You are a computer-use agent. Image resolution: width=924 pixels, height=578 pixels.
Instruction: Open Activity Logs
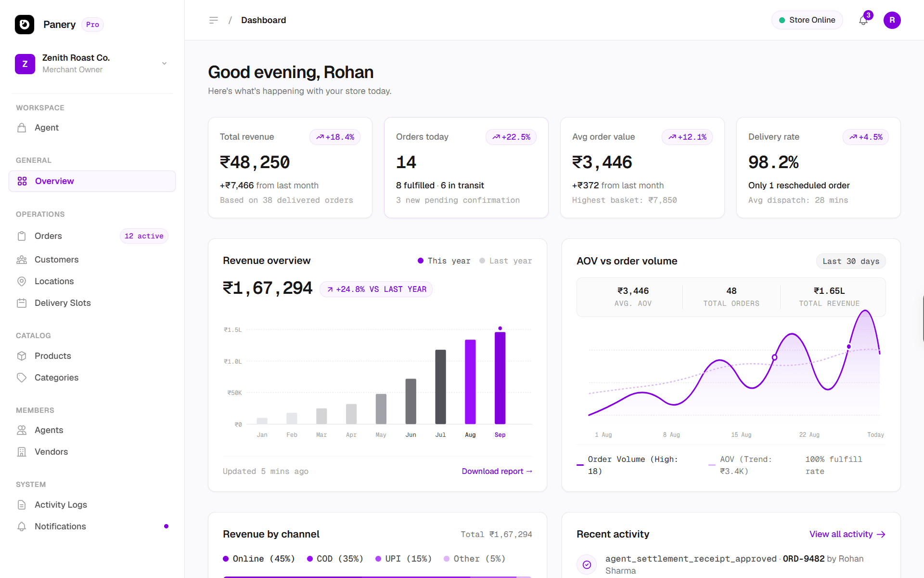click(92, 505)
